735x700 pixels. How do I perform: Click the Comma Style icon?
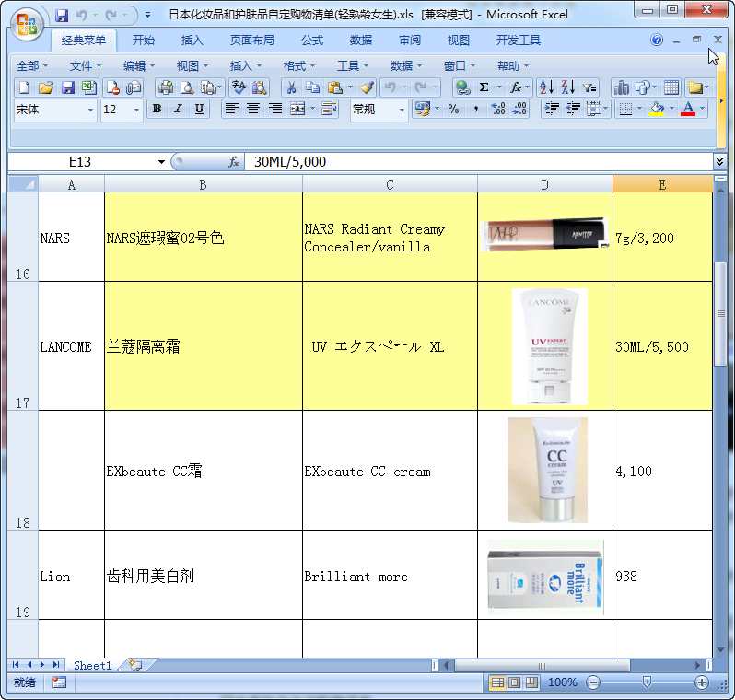click(476, 110)
